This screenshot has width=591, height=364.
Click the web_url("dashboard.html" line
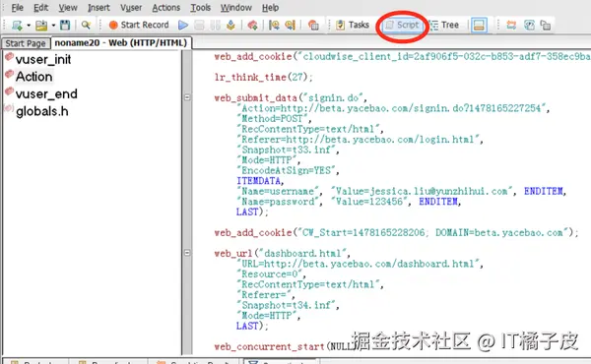click(282, 254)
